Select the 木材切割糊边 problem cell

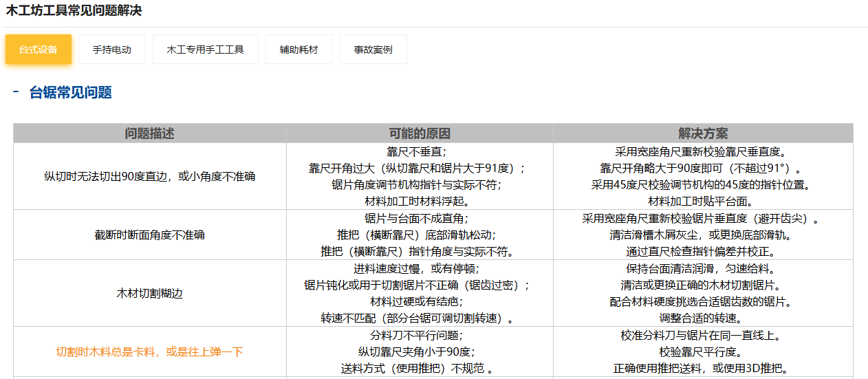(149, 293)
